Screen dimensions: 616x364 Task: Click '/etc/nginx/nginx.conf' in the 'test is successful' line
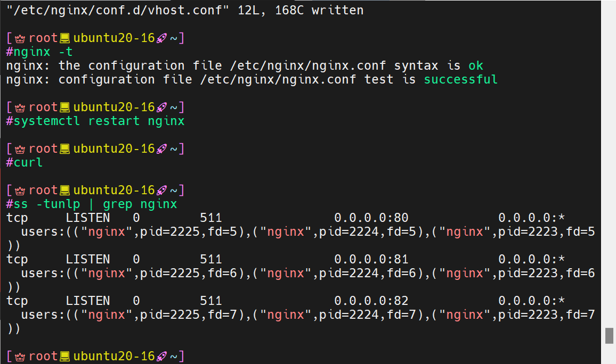[x=278, y=79]
